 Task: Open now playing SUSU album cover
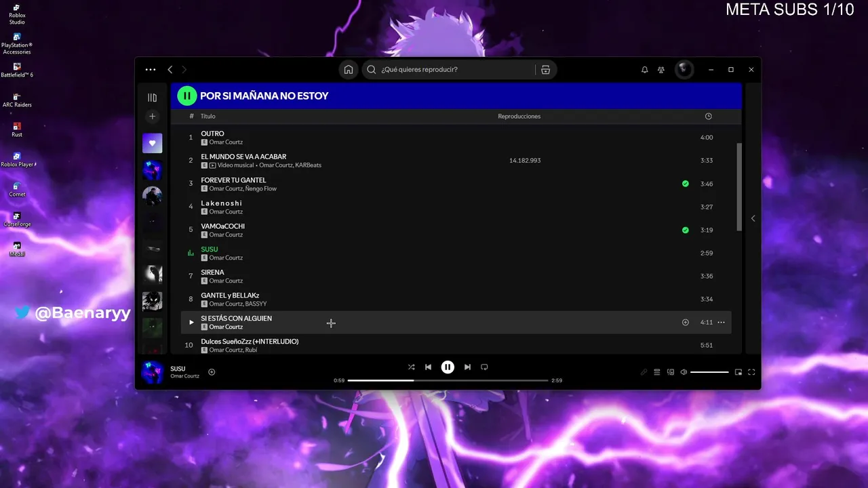point(152,372)
